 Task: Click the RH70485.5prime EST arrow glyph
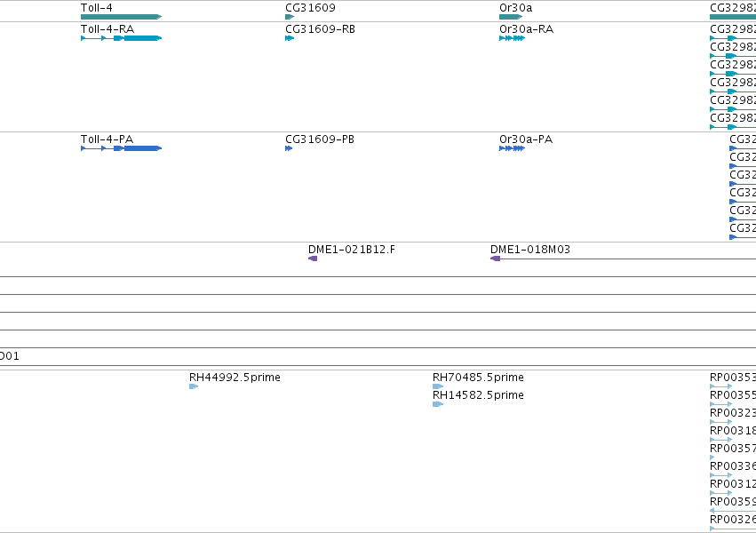(x=438, y=386)
